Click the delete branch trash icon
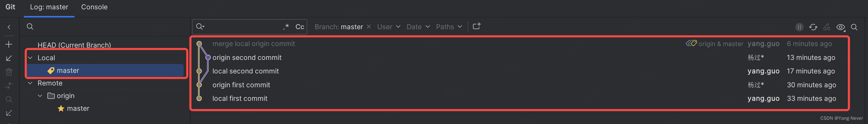 [9, 72]
